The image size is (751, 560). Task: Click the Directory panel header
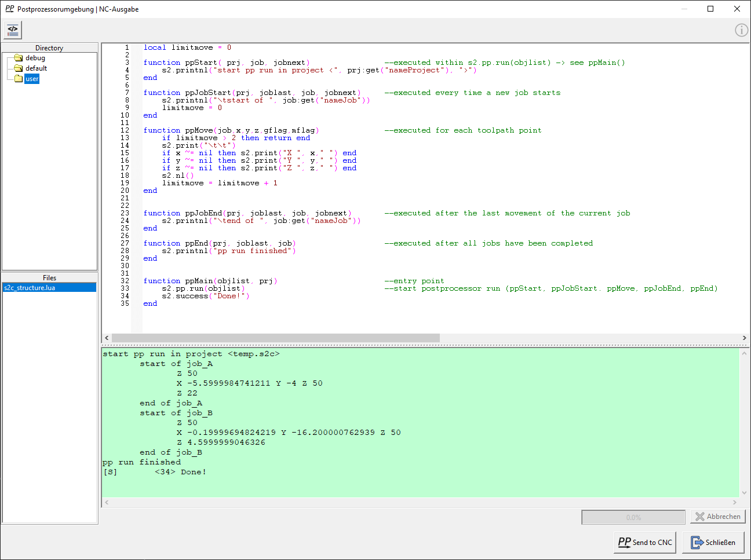point(49,48)
